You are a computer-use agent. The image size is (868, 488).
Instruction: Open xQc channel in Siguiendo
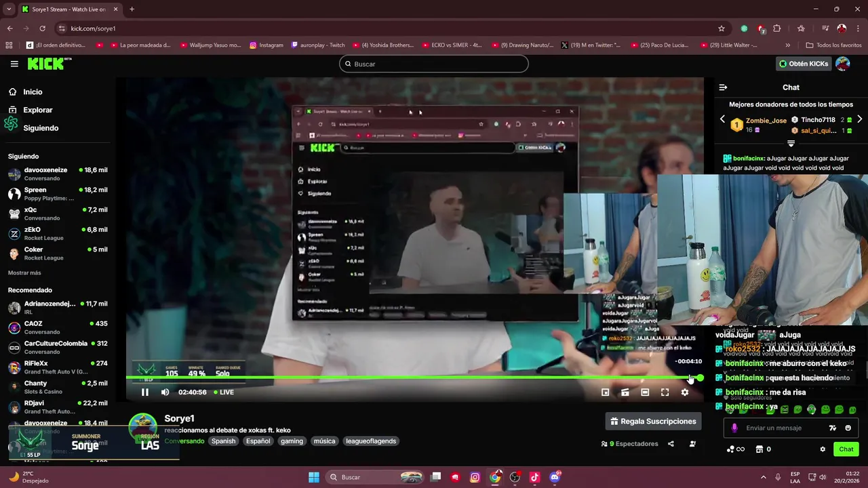coord(58,213)
